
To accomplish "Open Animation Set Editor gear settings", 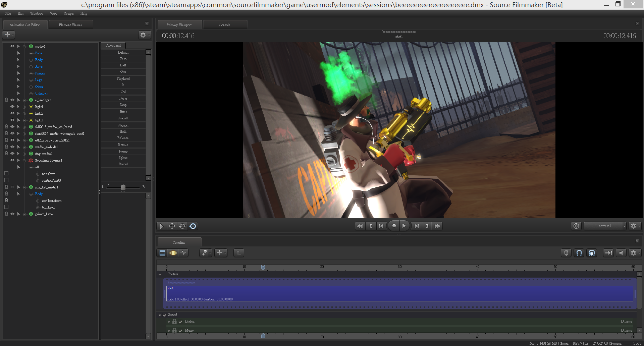I will click(144, 35).
